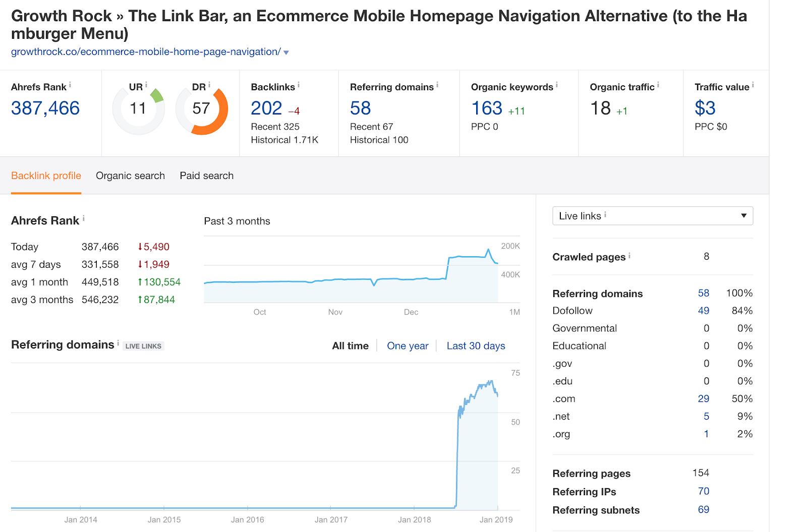Switch to the Paid search tab

(207, 176)
